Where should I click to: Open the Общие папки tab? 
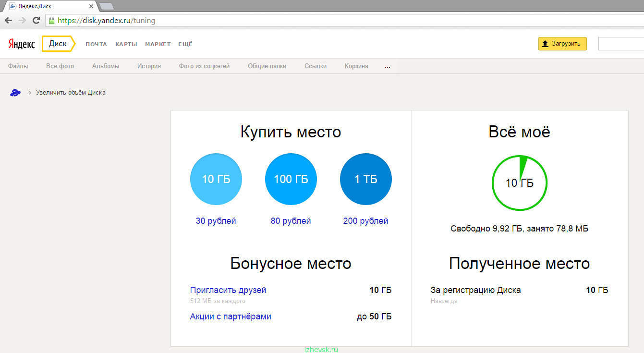point(267,66)
